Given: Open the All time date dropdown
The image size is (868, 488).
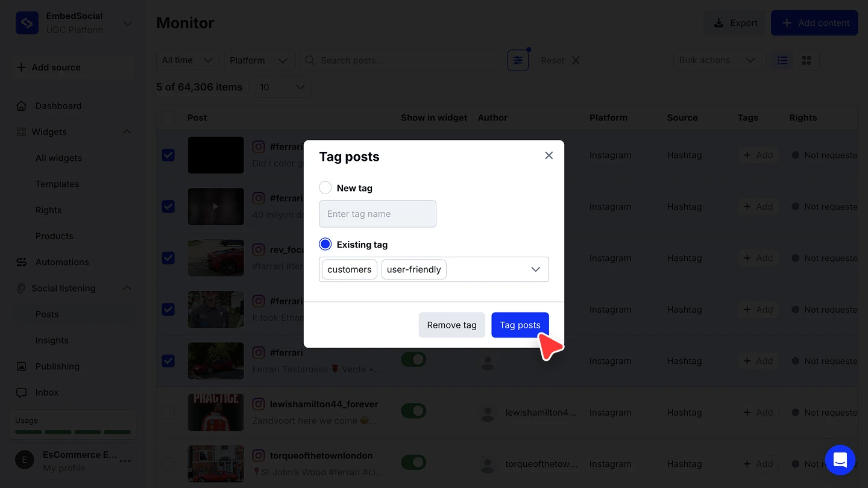Looking at the screenshot, I should point(187,60).
